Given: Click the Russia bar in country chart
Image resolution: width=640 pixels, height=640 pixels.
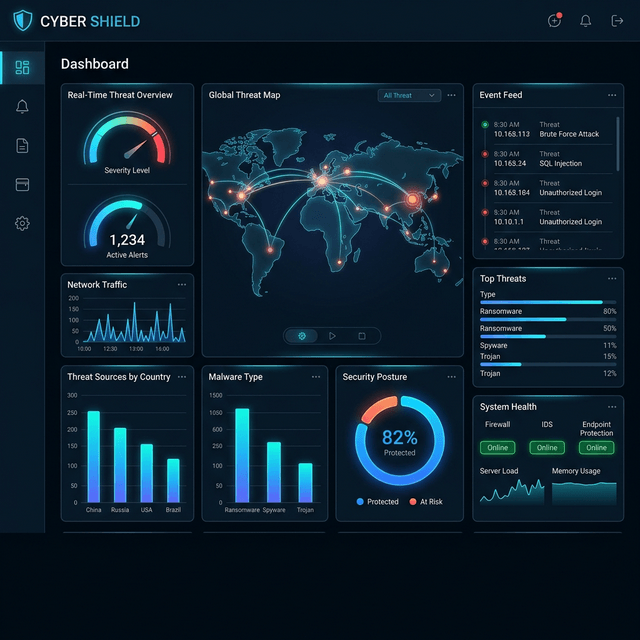Looking at the screenshot, I should [x=120, y=465].
